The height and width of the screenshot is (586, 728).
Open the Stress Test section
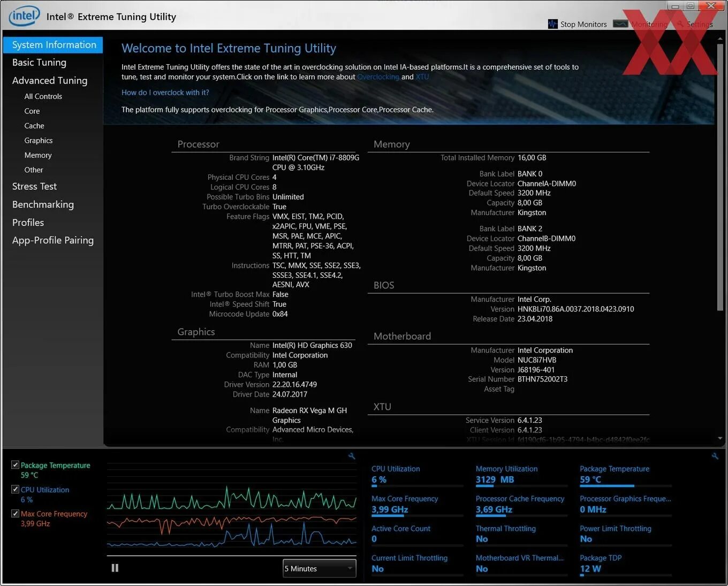[34, 187]
